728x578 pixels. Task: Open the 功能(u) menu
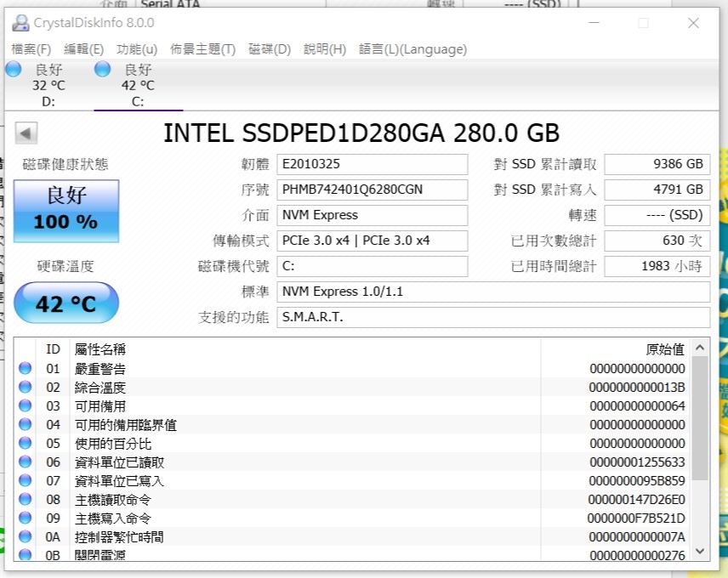[137, 49]
